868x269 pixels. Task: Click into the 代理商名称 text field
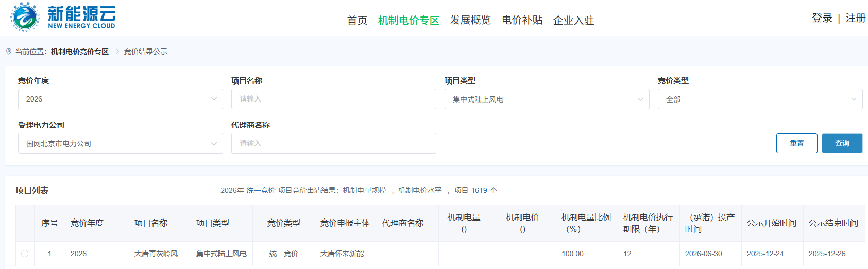333,143
